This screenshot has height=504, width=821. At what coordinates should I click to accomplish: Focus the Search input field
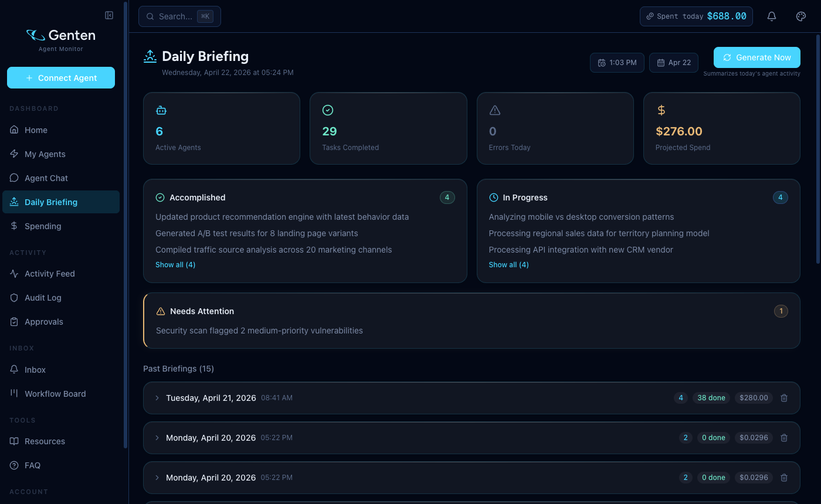click(179, 16)
